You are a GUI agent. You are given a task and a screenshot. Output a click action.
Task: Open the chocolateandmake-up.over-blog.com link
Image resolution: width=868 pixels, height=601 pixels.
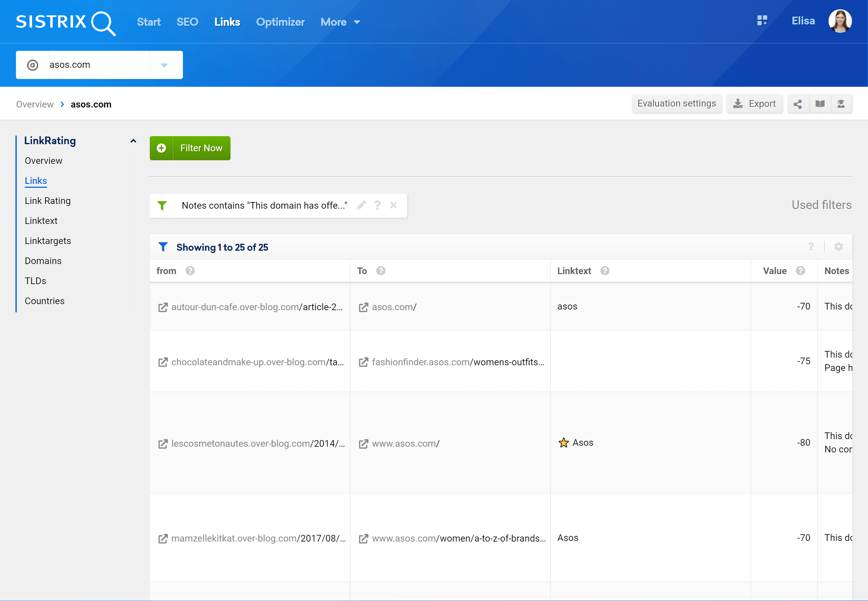tap(257, 362)
